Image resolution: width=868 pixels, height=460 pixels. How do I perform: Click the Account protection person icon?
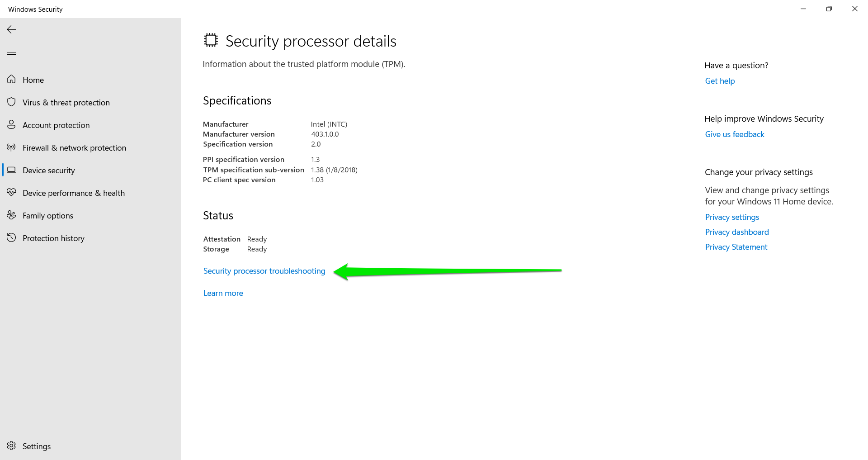12,125
